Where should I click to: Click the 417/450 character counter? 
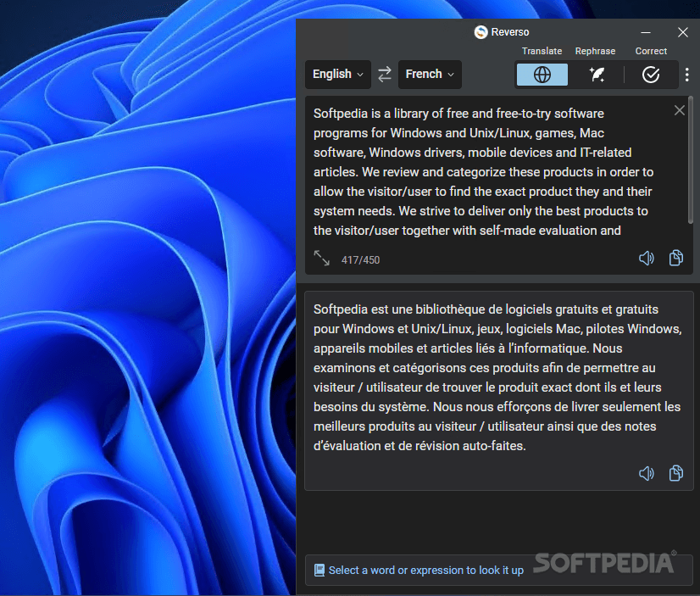pos(360,259)
